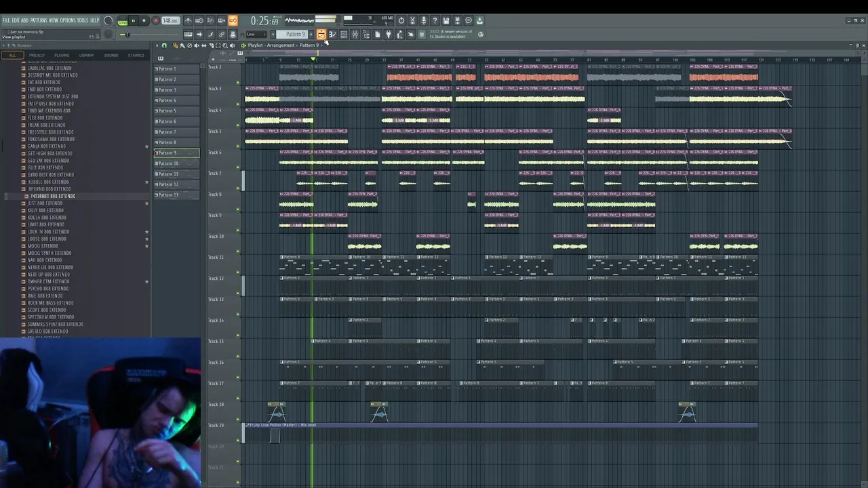Open the TOOLS menu
The width and height of the screenshot is (868, 488).
(83, 20)
